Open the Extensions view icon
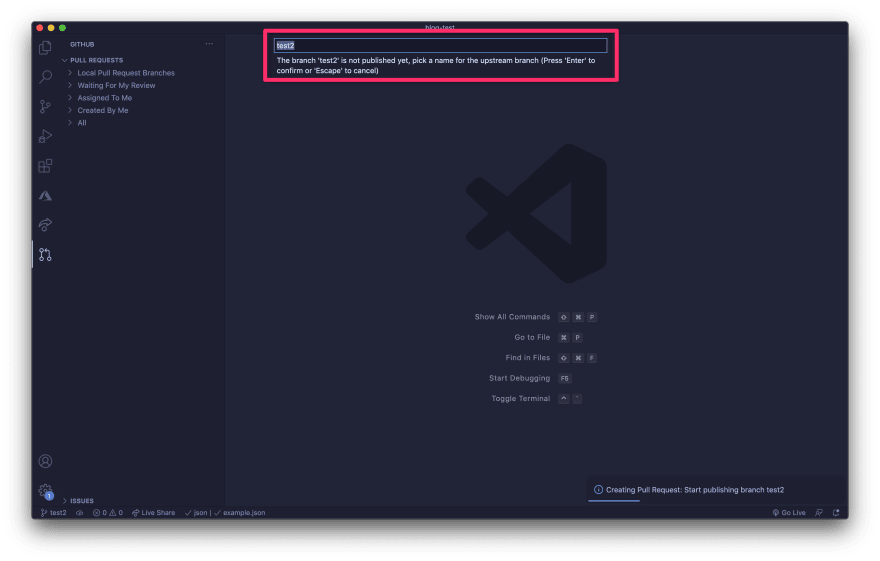 pos(45,166)
